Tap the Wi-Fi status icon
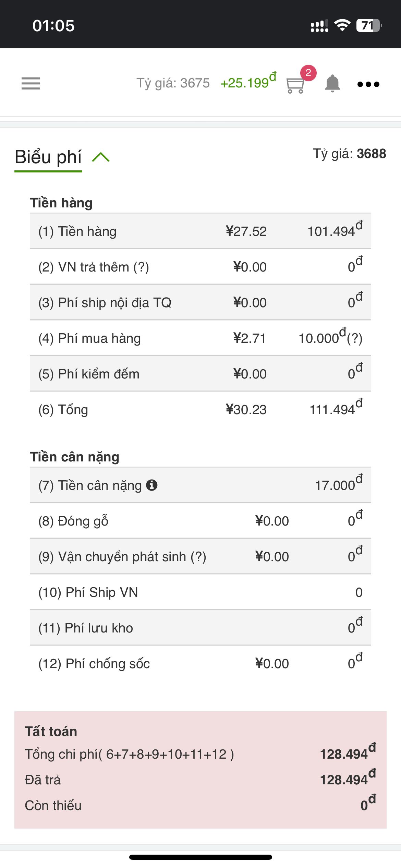Image resolution: width=401 pixels, height=868 pixels. pos(342,25)
